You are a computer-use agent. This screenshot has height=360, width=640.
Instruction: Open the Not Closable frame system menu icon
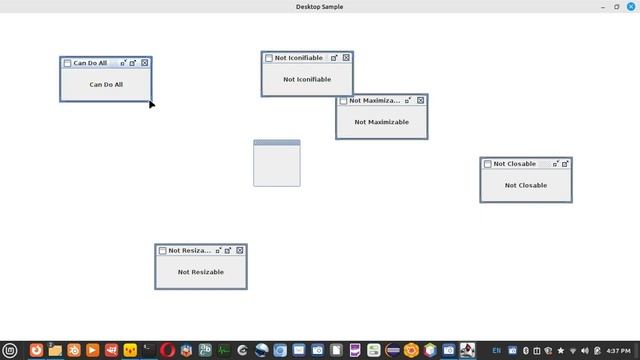click(x=487, y=164)
